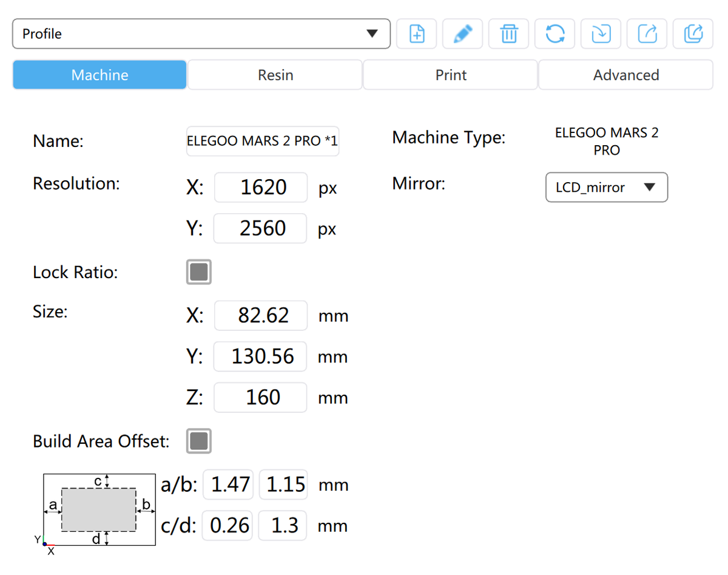This screenshot has width=728, height=575.
Task: Toggle the Build Area Offset checkbox
Action: 199,441
